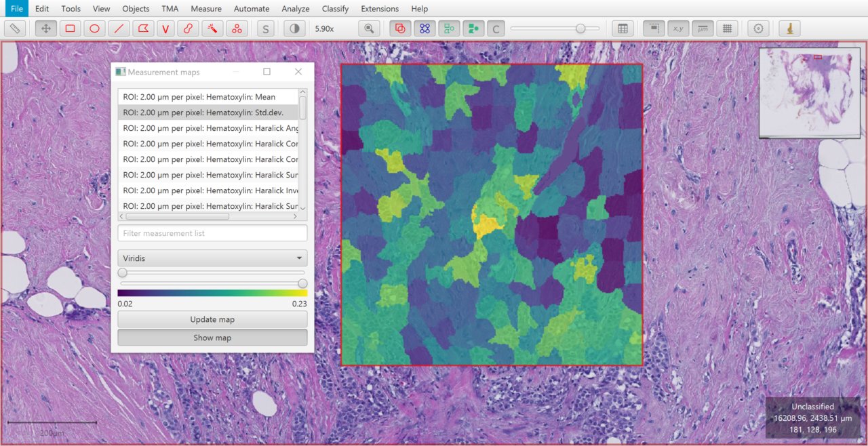Screen dimensions: 868x446
Task: Open the Measure menu
Action: click(206, 9)
